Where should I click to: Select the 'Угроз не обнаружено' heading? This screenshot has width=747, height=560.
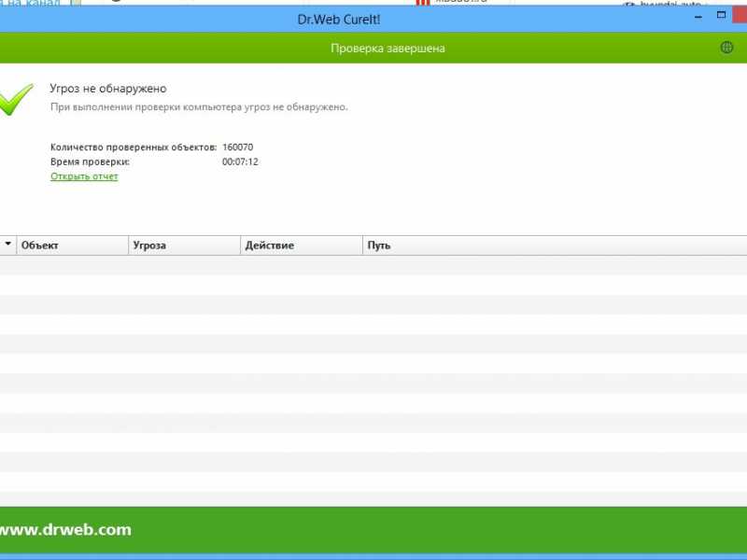click(x=108, y=89)
